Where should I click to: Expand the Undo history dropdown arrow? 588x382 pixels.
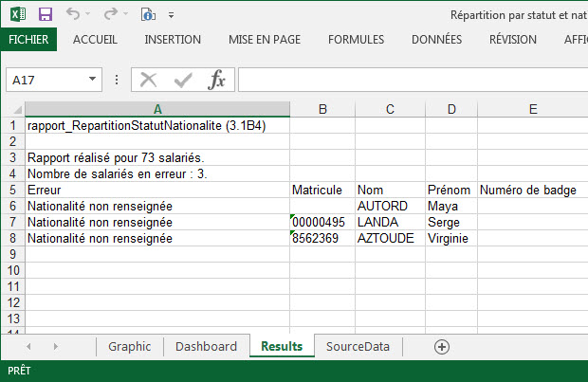tap(89, 15)
